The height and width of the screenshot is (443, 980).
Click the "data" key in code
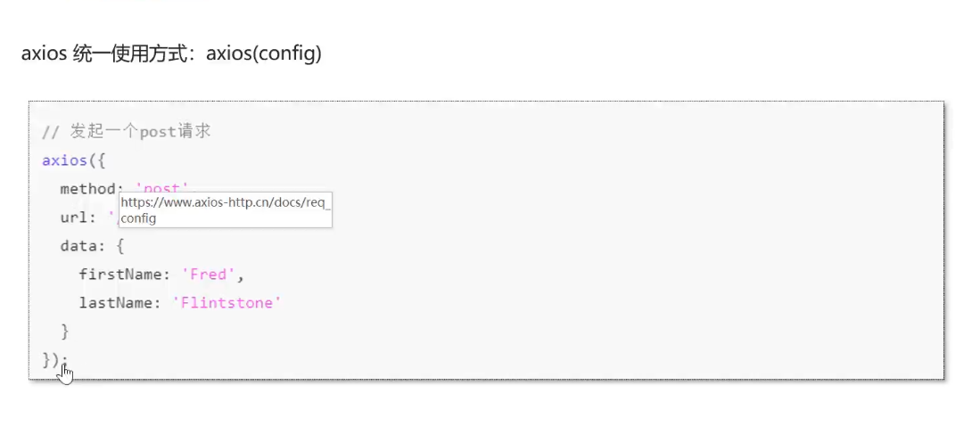point(78,245)
